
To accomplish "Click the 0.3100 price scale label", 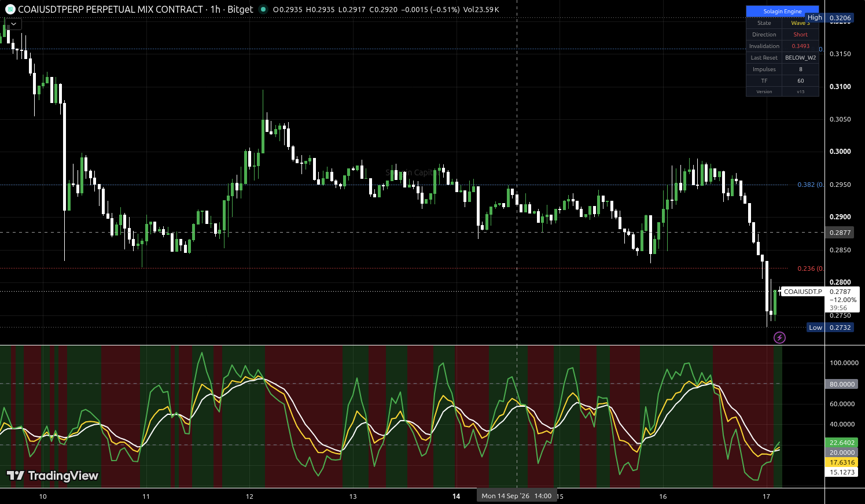I will point(840,87).
